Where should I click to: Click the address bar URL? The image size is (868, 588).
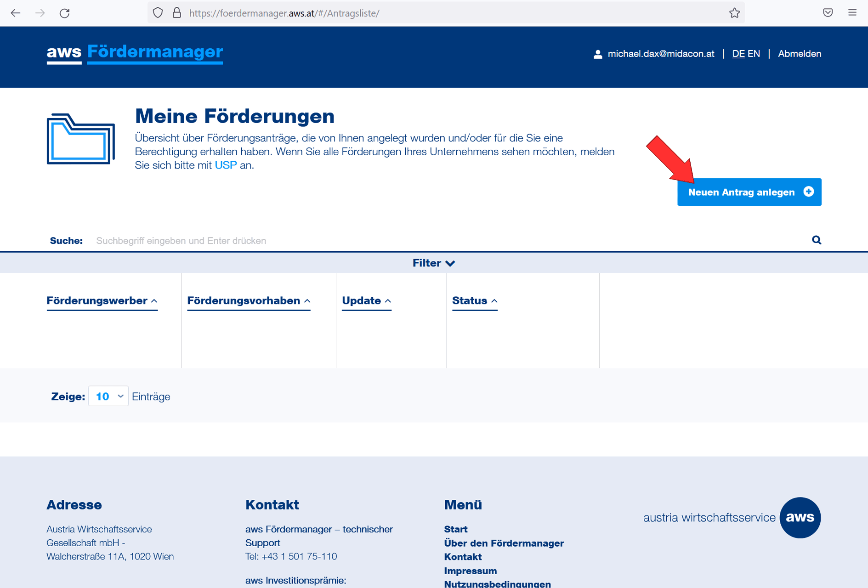coord(284,13)
